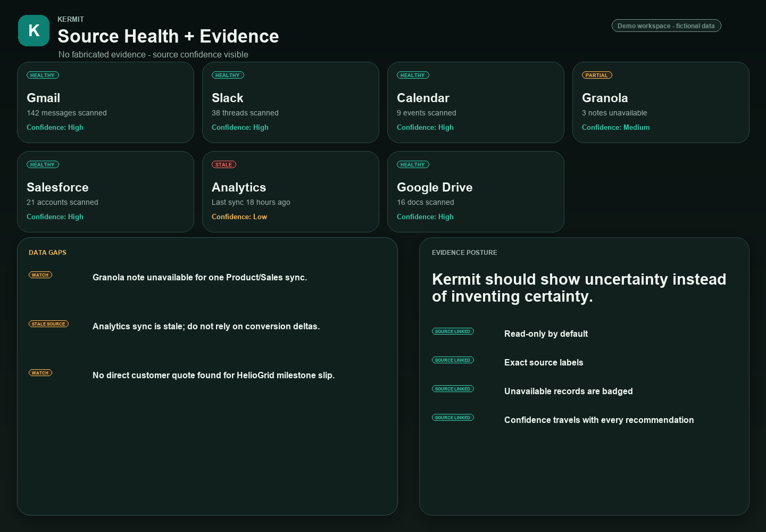The height and width of the screenshot is (532, 766).
Task: Click the HEALTHY badge on Gmail card
Action: click(43, 75)
